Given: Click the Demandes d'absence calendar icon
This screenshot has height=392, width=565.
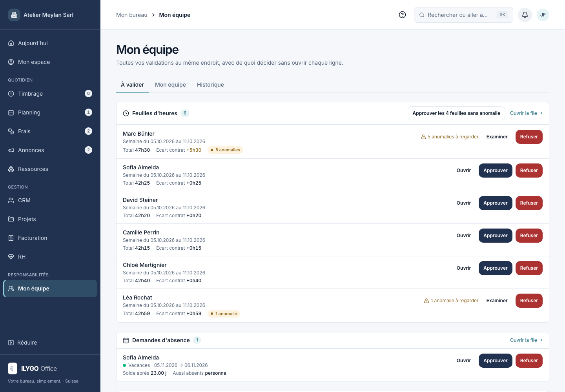Looking at the screenshot, I should point(126,340).
